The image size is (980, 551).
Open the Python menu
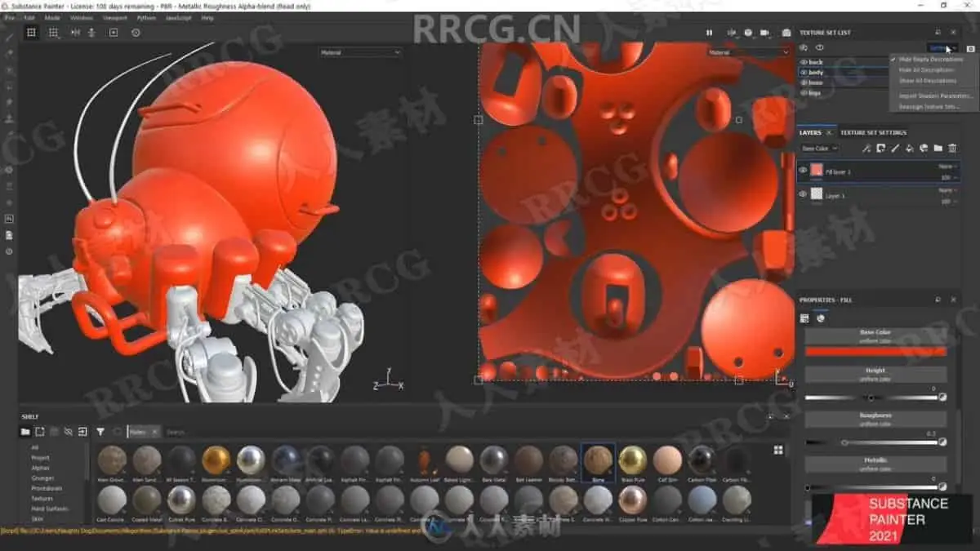click(146, 17)
